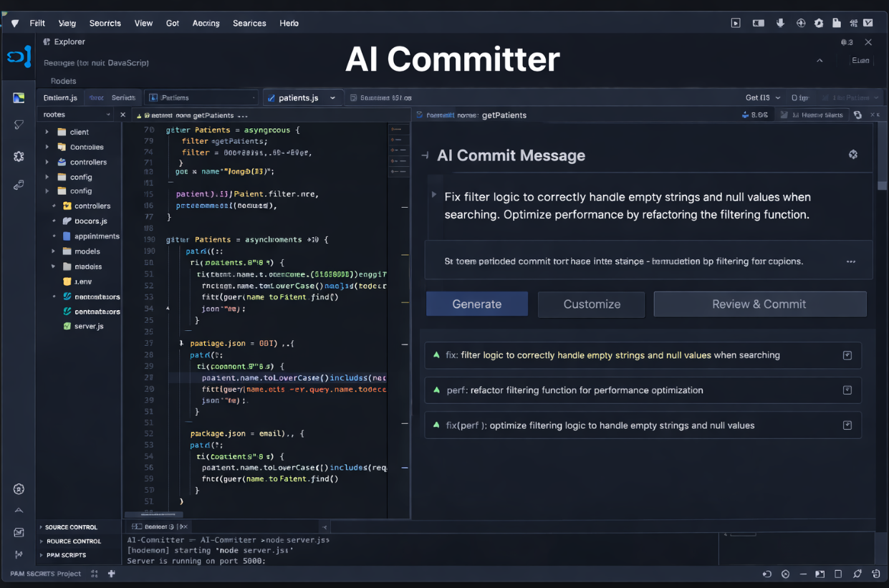The height and width of the screenshot is (588, 889).
Task: Click the Review & Commit button
Action: point(759,304)
